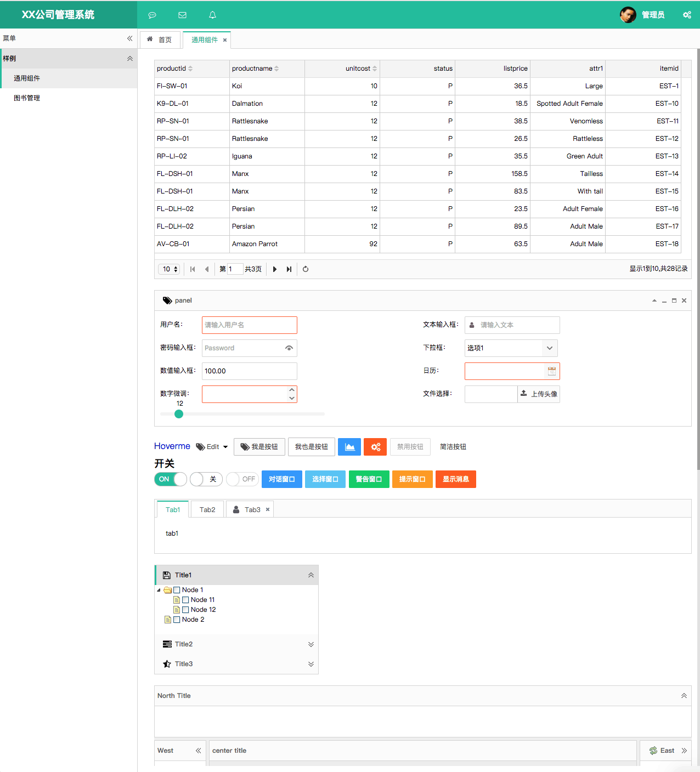Open 通用组件 in sidebar menu

click(69, 78)
